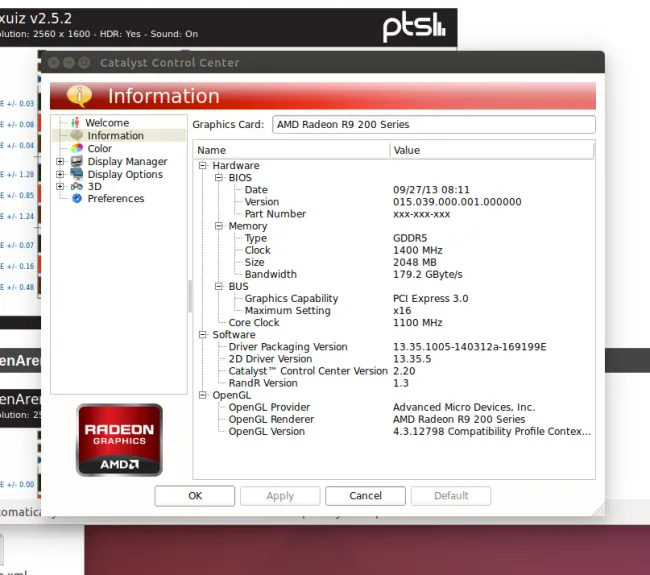
Task: Expand the Display Manager tree node
Action: [x=61, y=162]
